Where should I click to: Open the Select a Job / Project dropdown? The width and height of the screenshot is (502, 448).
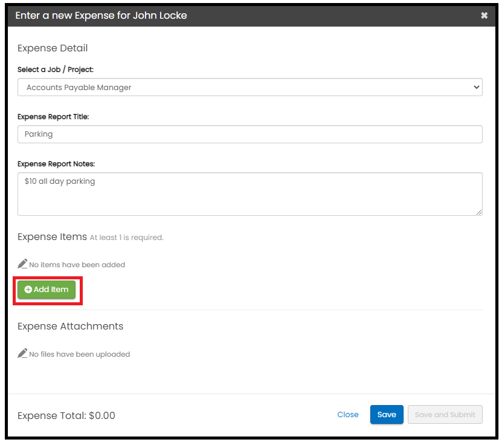click(249, 87)
